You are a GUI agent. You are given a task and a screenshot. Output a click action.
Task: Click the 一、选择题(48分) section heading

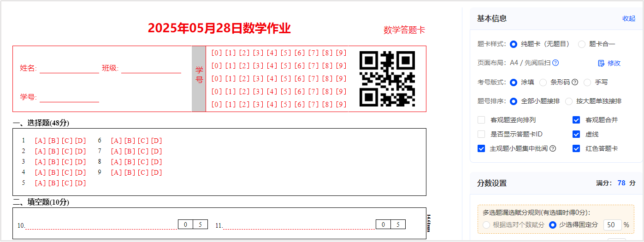pos(41,123)
